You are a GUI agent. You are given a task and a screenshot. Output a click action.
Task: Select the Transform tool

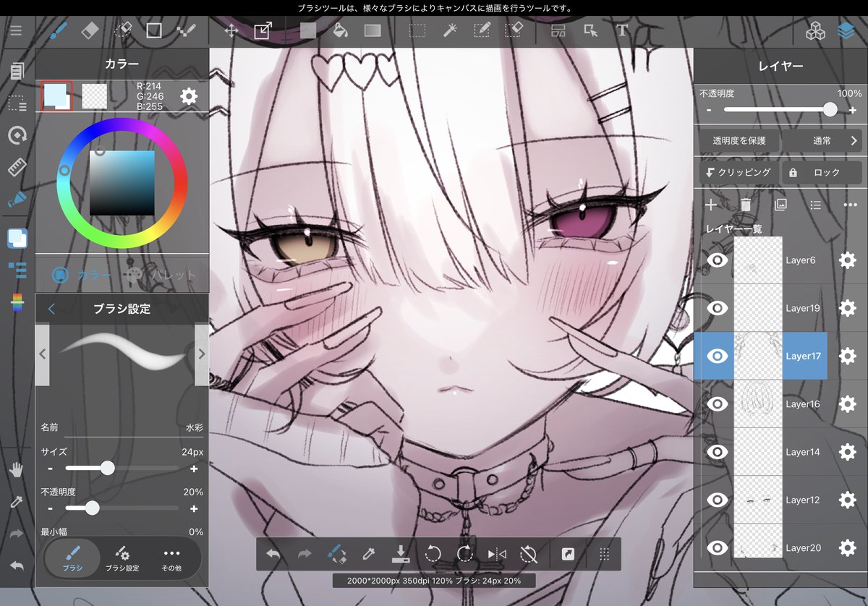(263, 30)
